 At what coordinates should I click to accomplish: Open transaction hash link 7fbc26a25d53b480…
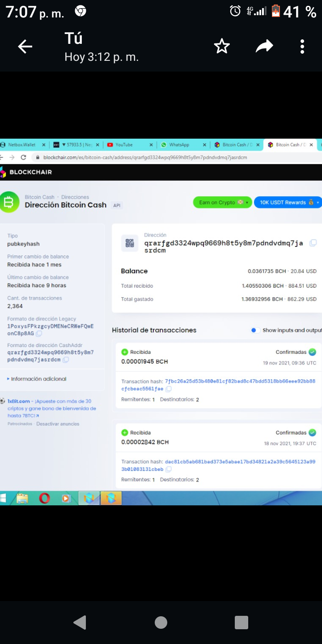(x=218, y=385)
